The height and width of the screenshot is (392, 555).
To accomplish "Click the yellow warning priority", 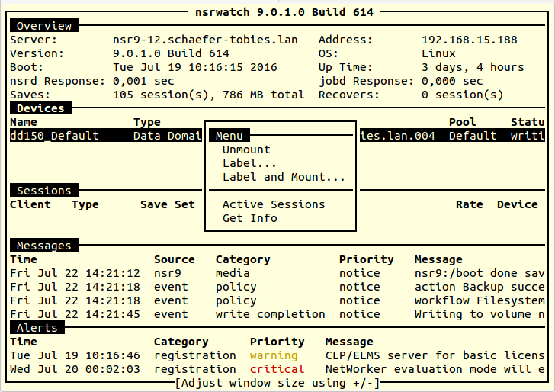I will click(x=274, y=355).
